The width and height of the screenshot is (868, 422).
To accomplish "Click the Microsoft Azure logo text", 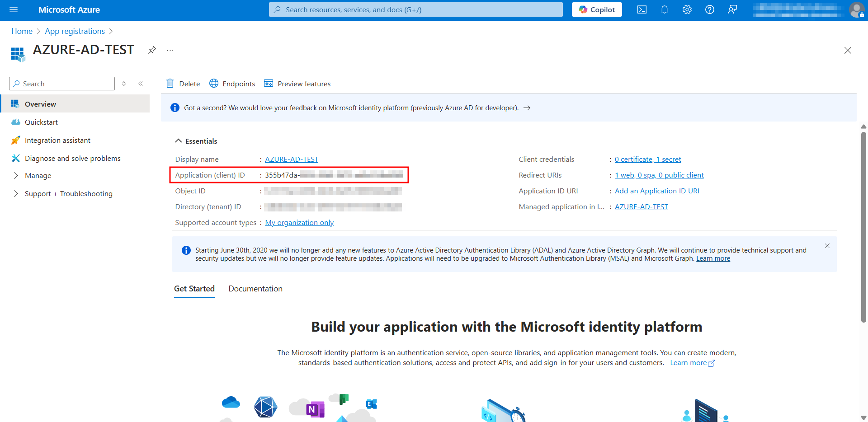I will (69, 9).
